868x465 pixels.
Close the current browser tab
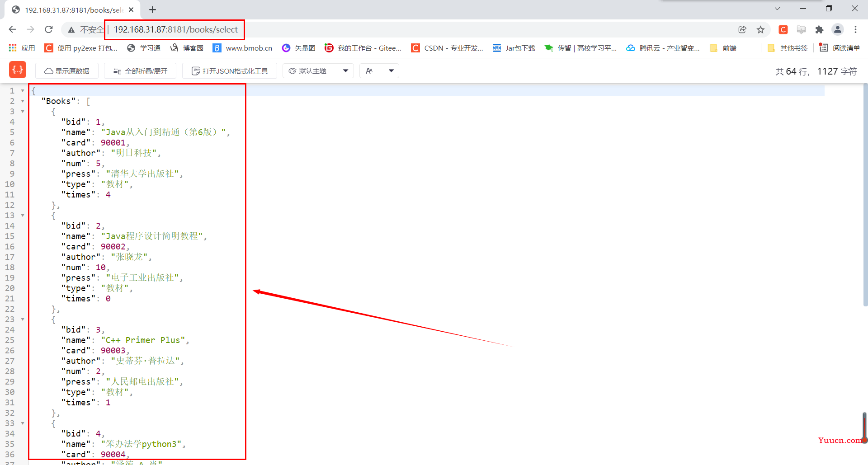click(x=131, y=9)
